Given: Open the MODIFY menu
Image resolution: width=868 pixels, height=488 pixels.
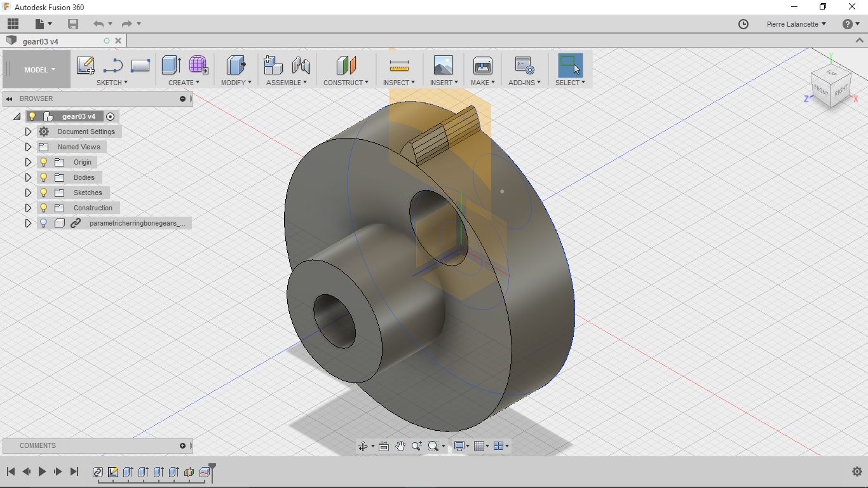Looking at the screenshot, I should coord(236,83).
